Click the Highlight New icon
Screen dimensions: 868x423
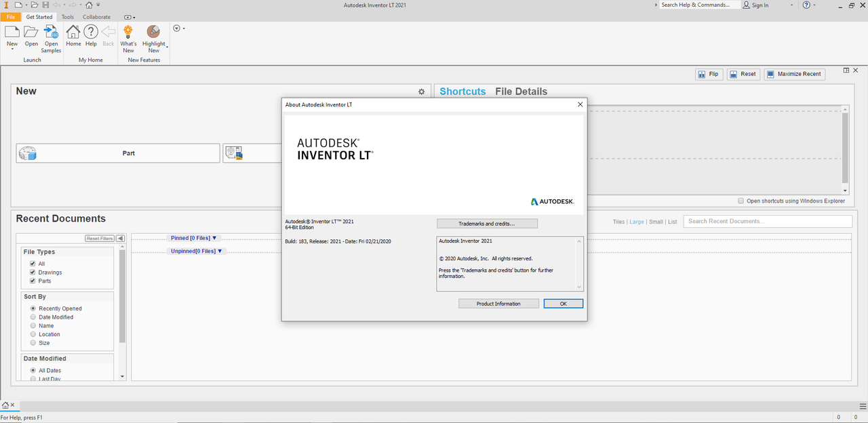click(x=153, y=32)
